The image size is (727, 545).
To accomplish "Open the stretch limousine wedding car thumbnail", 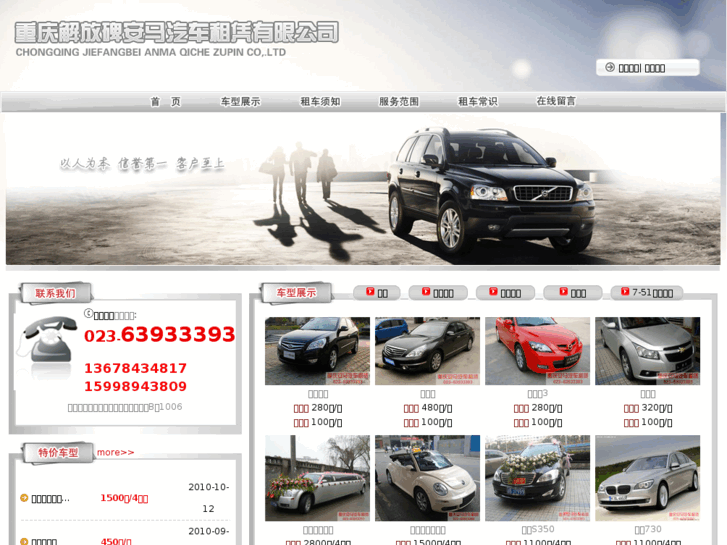I will [x=318, y=478].
